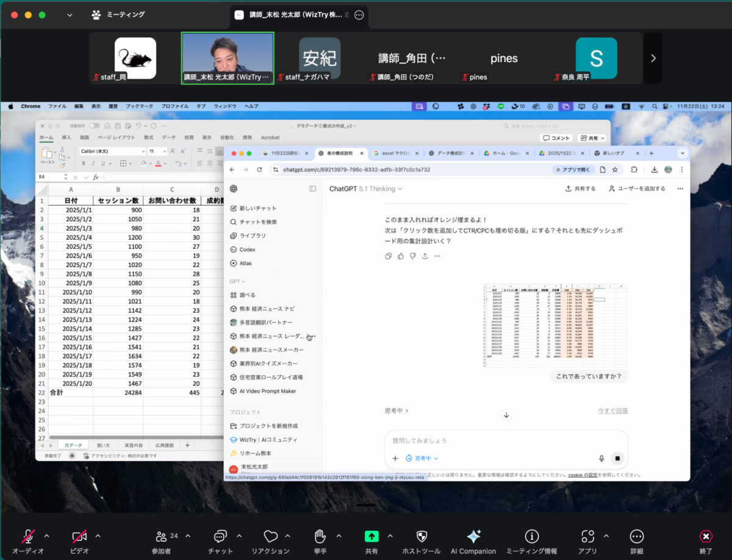Open Excel font size dropdown
Viewport: 732px width, 560px height.
click(165, 151)
